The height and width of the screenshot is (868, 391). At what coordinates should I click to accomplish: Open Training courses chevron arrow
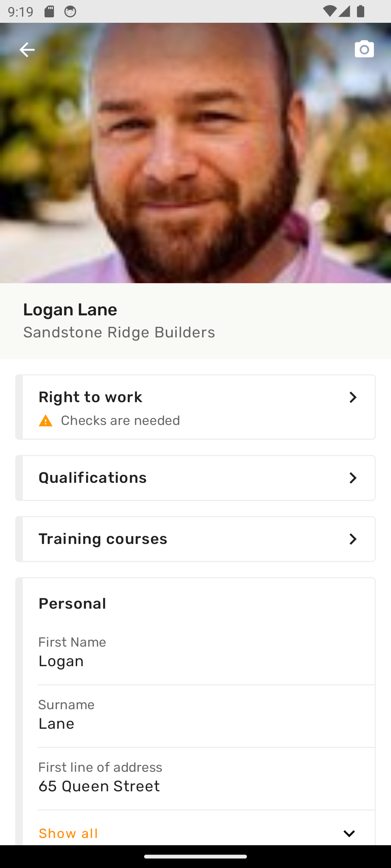pos(353,539)
